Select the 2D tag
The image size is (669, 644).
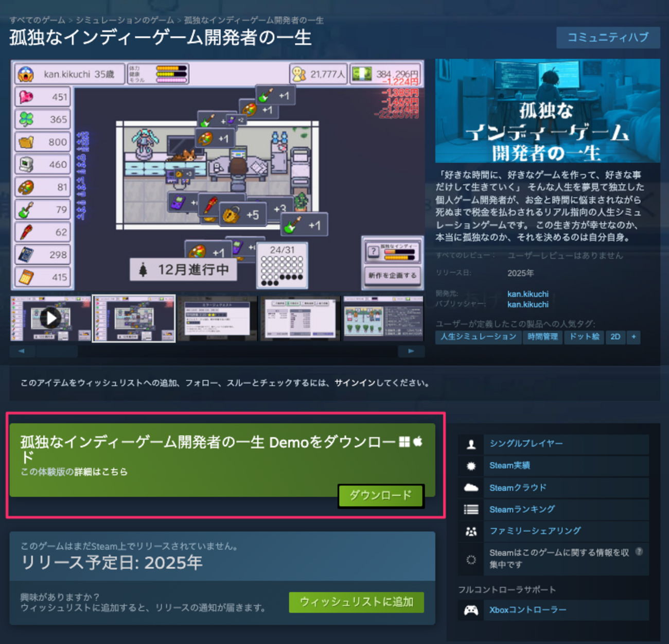click(615, 337)
